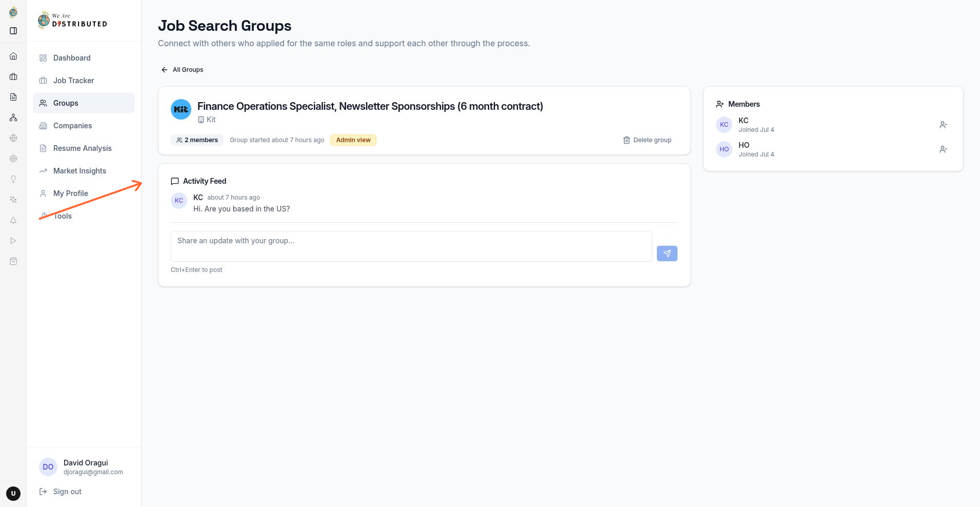The height and width of the screenshot is (507, 980).
Task: Open the briefcase icon in the icon strip
Action: (x=13, y=76)
